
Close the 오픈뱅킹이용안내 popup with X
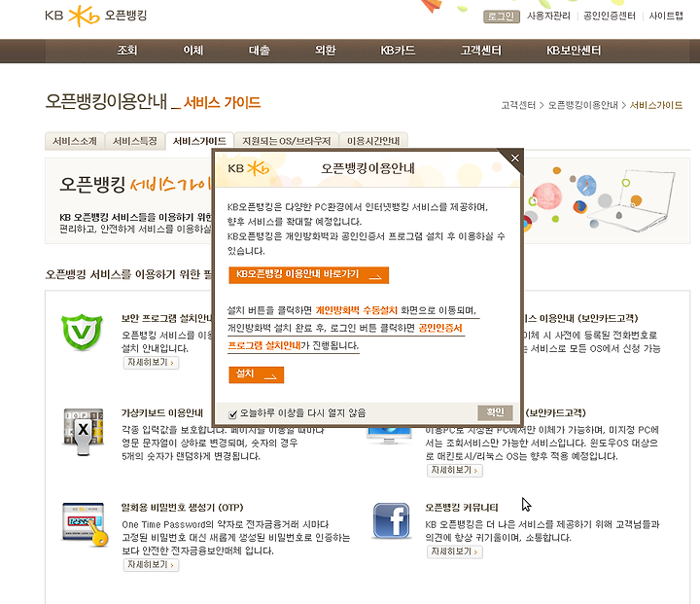(x=514, y=158)
